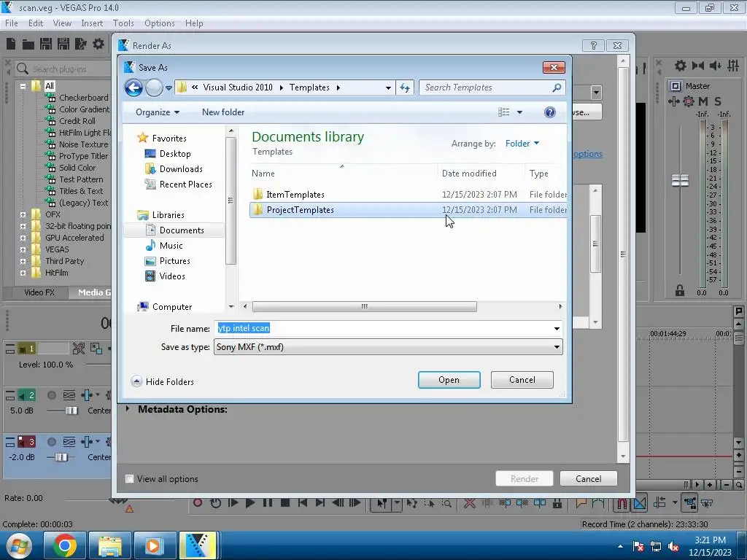Open Windows Explorer from the taskbar

point(110,545)
